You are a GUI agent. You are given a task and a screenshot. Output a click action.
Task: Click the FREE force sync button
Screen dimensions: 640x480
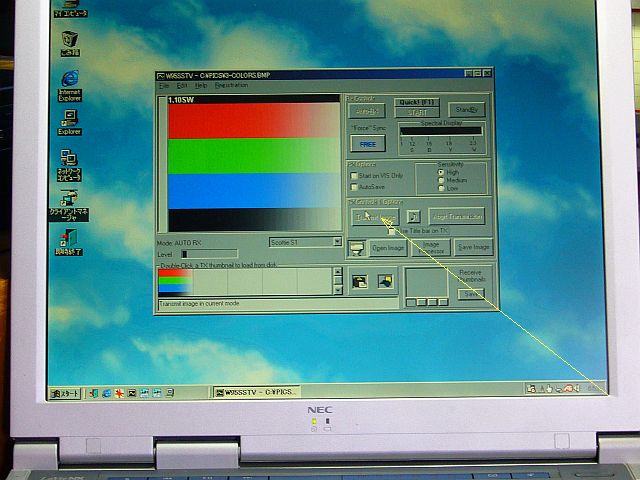click(367, 143)
